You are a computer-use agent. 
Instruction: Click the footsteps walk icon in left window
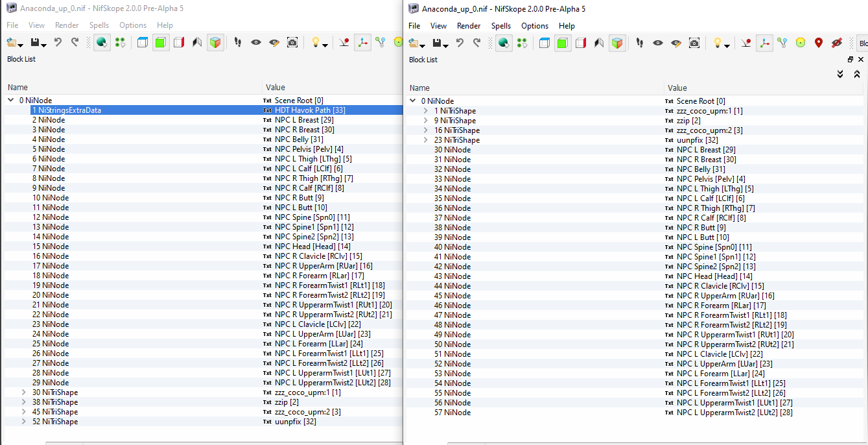click(x=238, y=42)
